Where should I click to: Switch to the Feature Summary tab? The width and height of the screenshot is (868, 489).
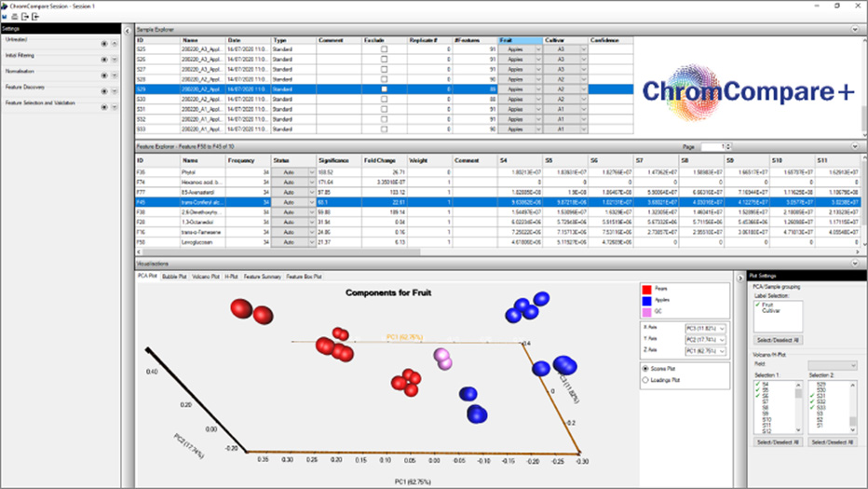263,277
